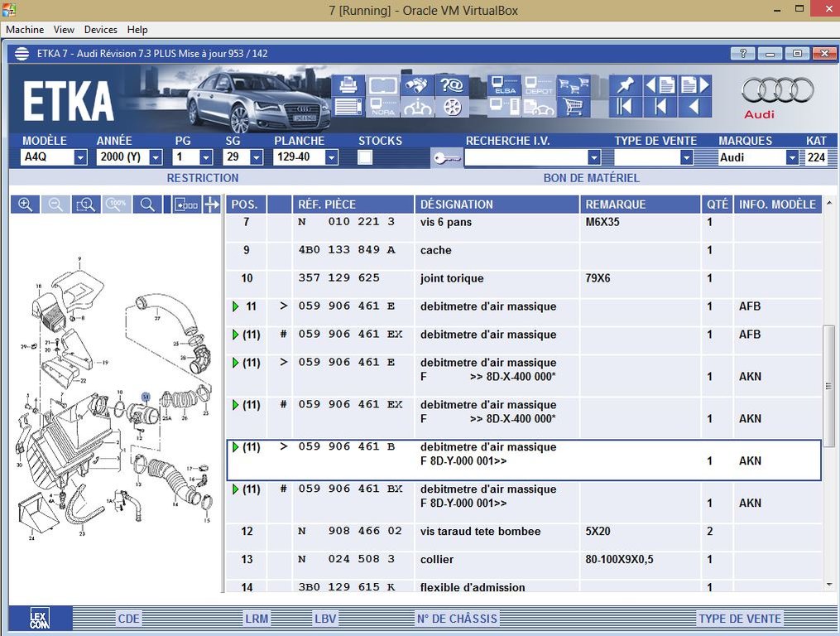Image resolution: width=840 pixels, height=636 pixels.
Task: Open the ELSA workshop info icon
Action: (x=503, y=85)
